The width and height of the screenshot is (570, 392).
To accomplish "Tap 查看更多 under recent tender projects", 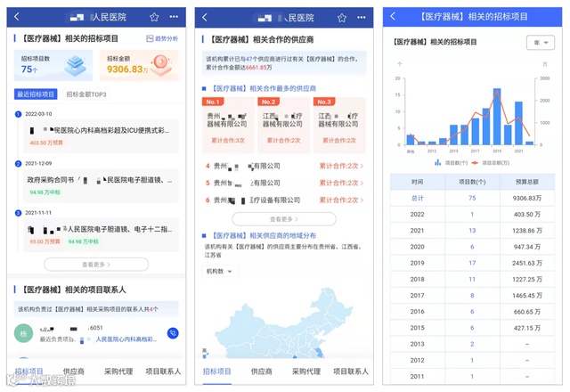I will point(96,265).
